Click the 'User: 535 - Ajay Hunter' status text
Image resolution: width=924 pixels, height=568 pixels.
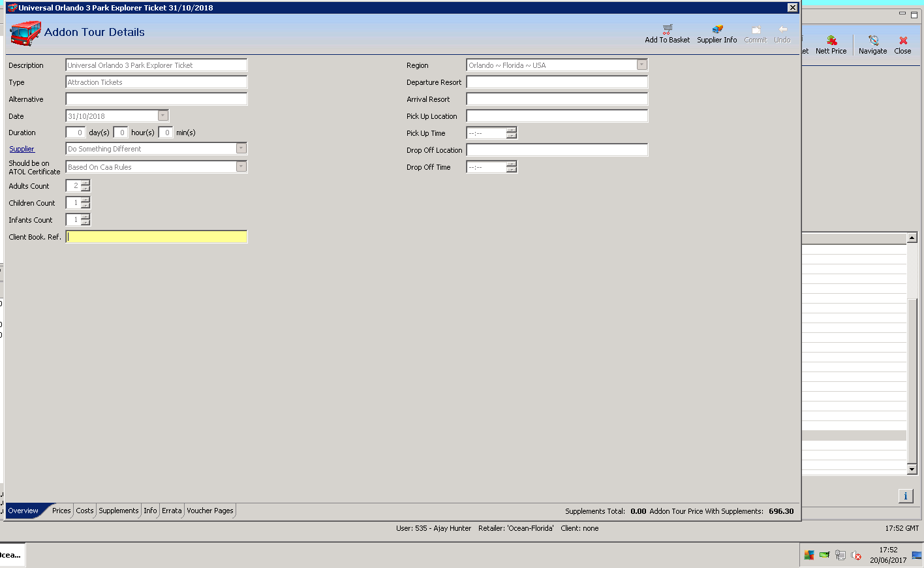(x=433, y=528)
